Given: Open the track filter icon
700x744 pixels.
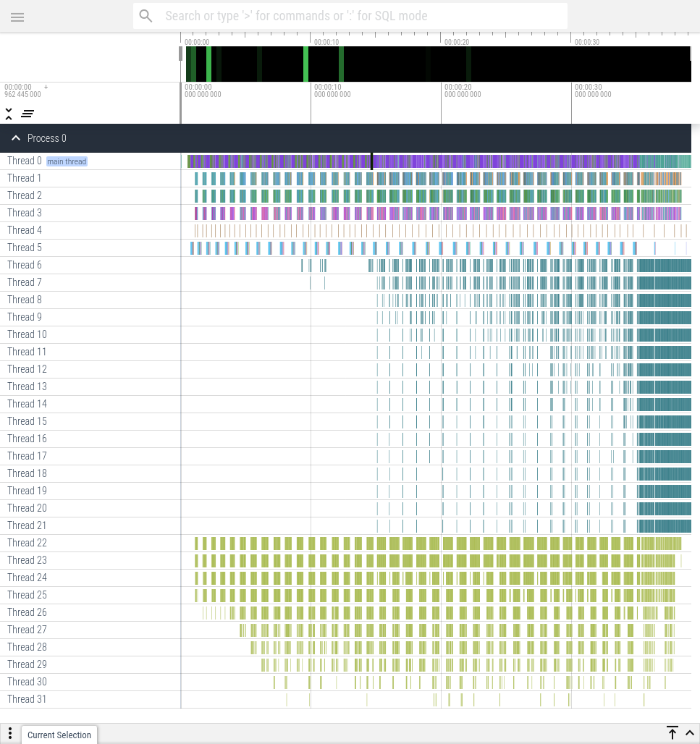Looking at the screenshot, I should click(x=28, y=114).
